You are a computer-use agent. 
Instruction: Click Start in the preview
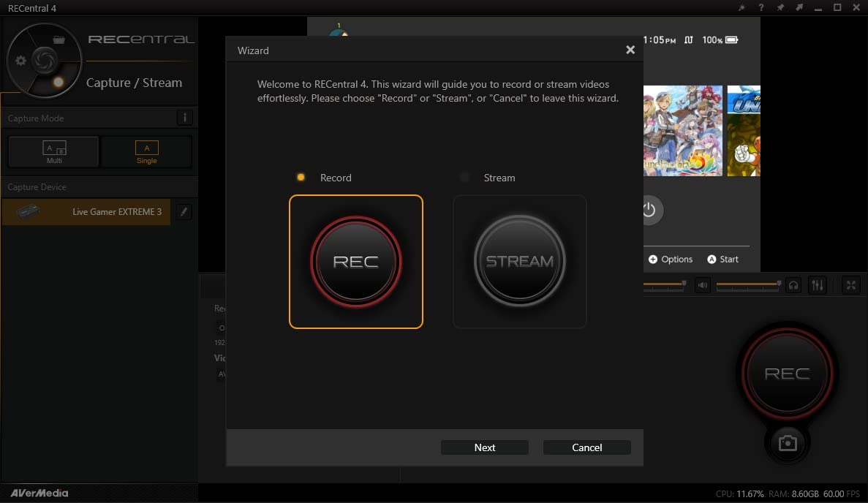pyautogui.click(x=723, y=259)
